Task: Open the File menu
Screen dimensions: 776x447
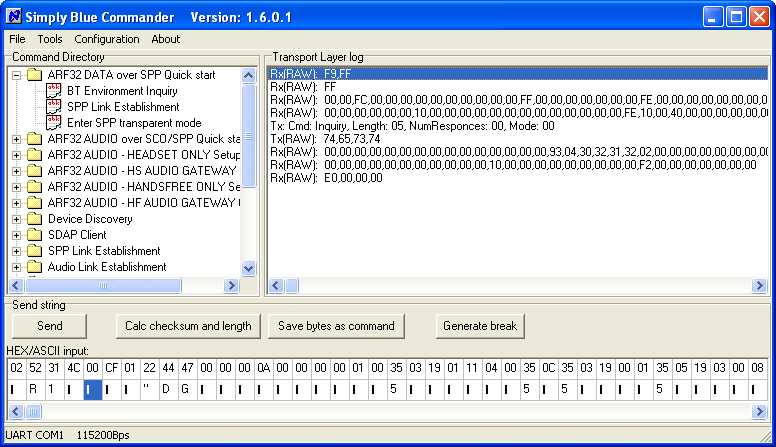Action: 17,39
